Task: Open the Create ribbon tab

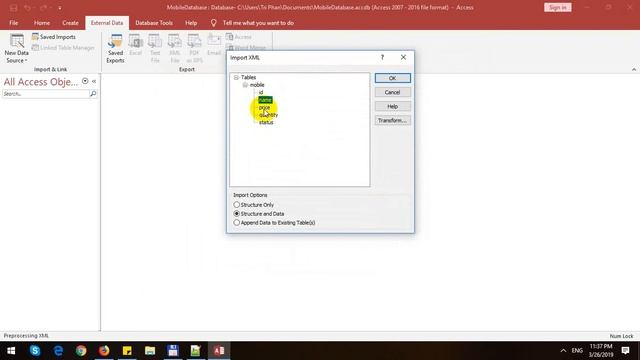Action: [70, 23]
